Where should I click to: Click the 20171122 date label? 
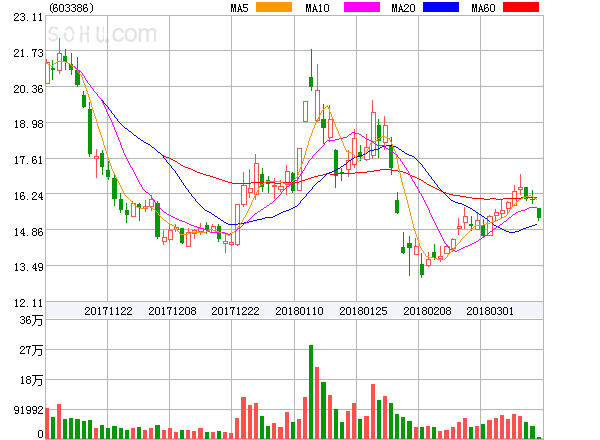[108, 311]
